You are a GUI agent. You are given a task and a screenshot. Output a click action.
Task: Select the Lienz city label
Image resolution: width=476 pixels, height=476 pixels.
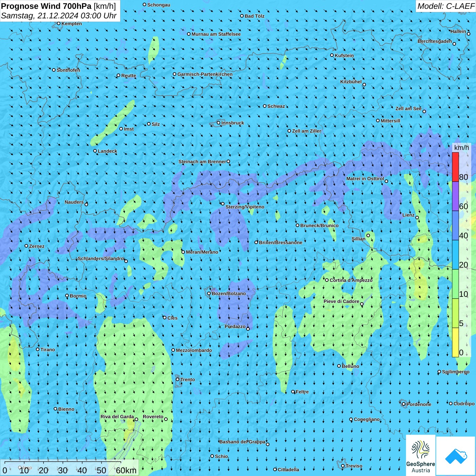point(408,215)
